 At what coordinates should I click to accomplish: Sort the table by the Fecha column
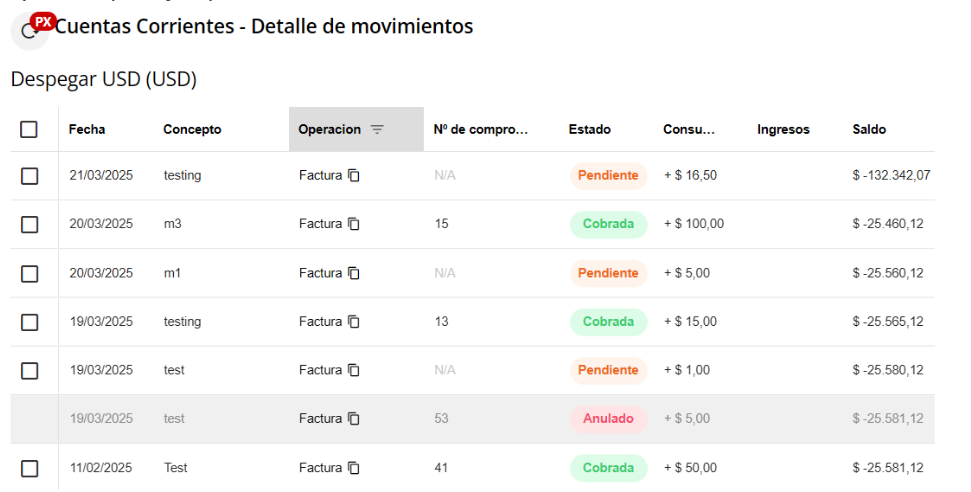[87, 129]
